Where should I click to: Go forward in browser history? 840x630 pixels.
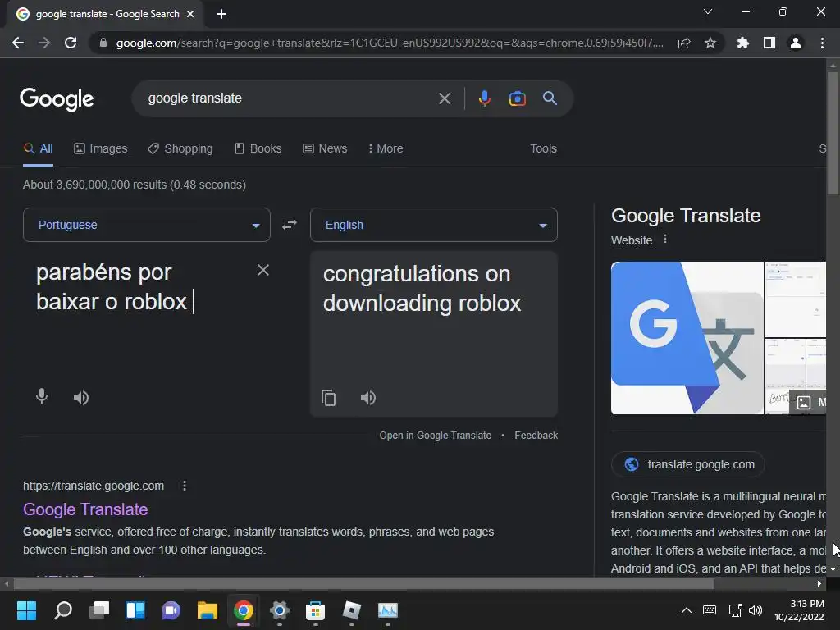[x=44, y=43]
